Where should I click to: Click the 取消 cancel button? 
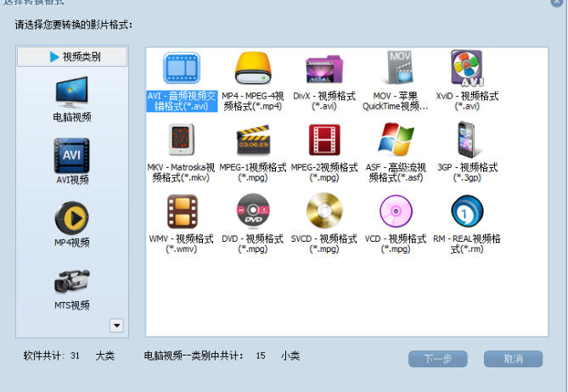click(x=514, y=359)
